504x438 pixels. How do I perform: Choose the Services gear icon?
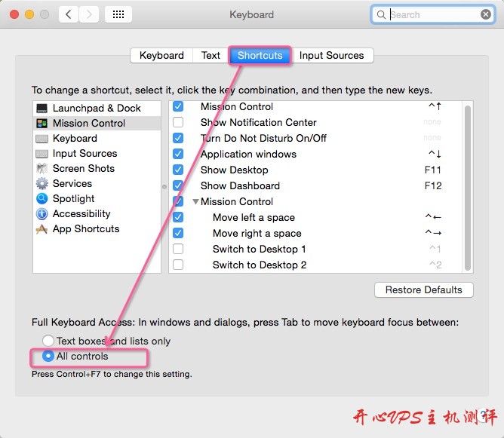pyautogui.click(x=41, y=184)
